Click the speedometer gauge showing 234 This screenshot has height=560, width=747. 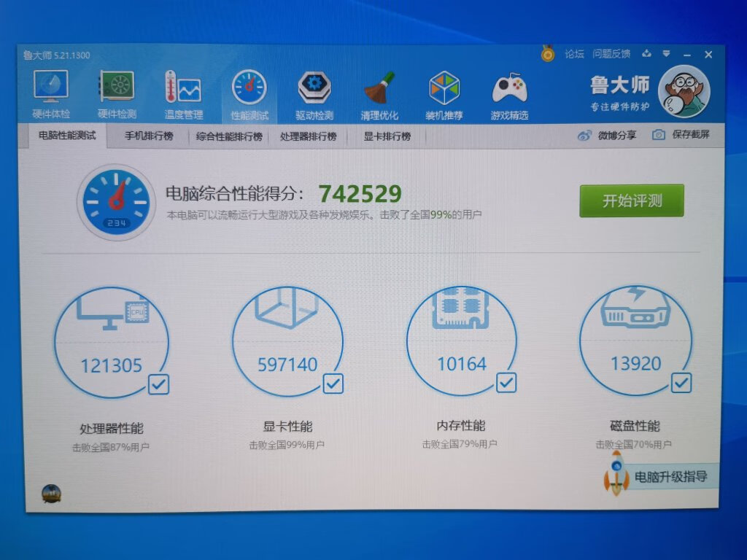pyautogui.click(x=116, y=202)
